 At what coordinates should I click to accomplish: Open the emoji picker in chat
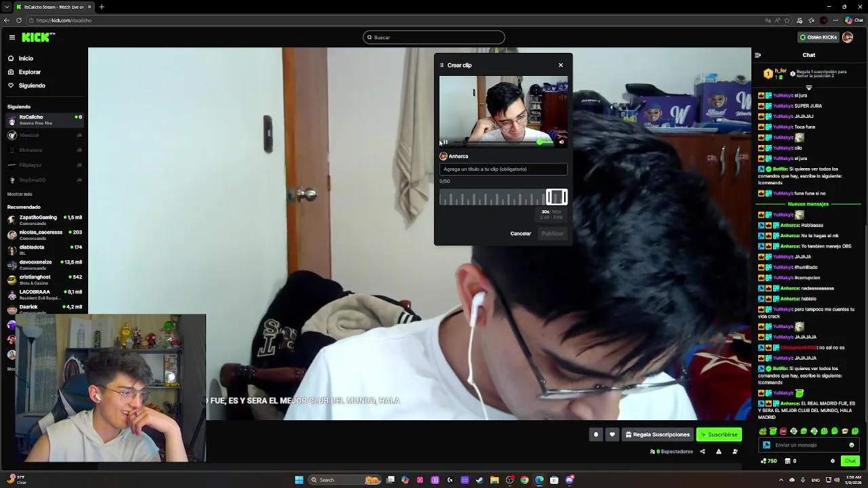pyautogui.click(x=852, y=445)
